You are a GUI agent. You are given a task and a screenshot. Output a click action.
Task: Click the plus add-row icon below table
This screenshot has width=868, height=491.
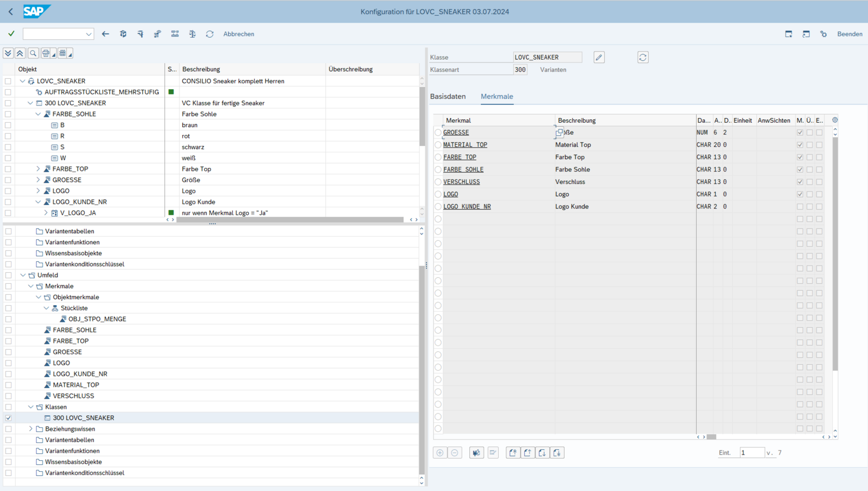440,453
